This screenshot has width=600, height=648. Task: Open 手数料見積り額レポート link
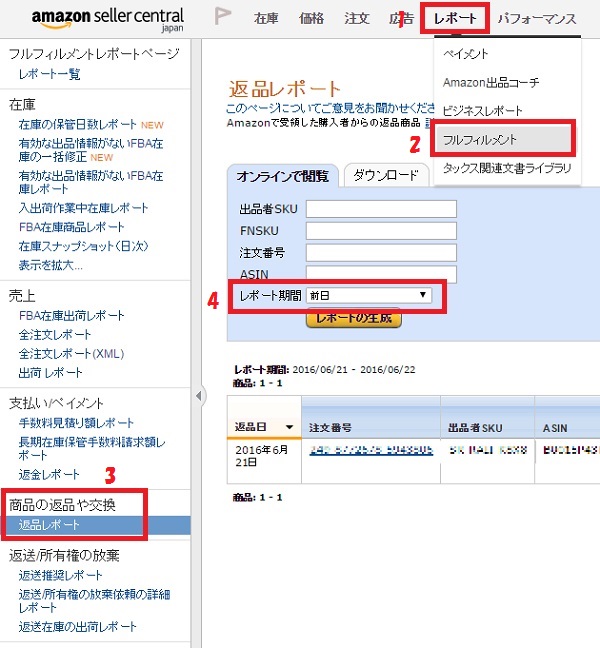pos(76,423)
